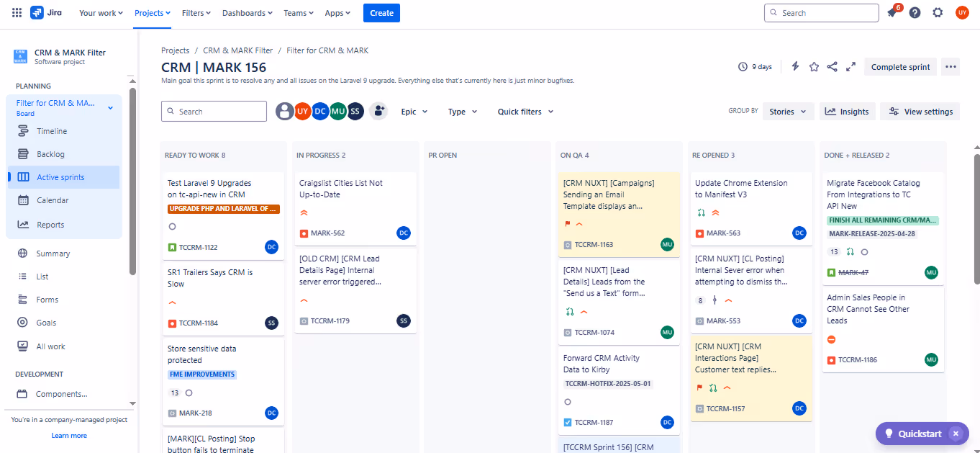Viewport: 980px width, 453px height.
Task: Open the Quick filters dropdown
Action: pos(525,112)
